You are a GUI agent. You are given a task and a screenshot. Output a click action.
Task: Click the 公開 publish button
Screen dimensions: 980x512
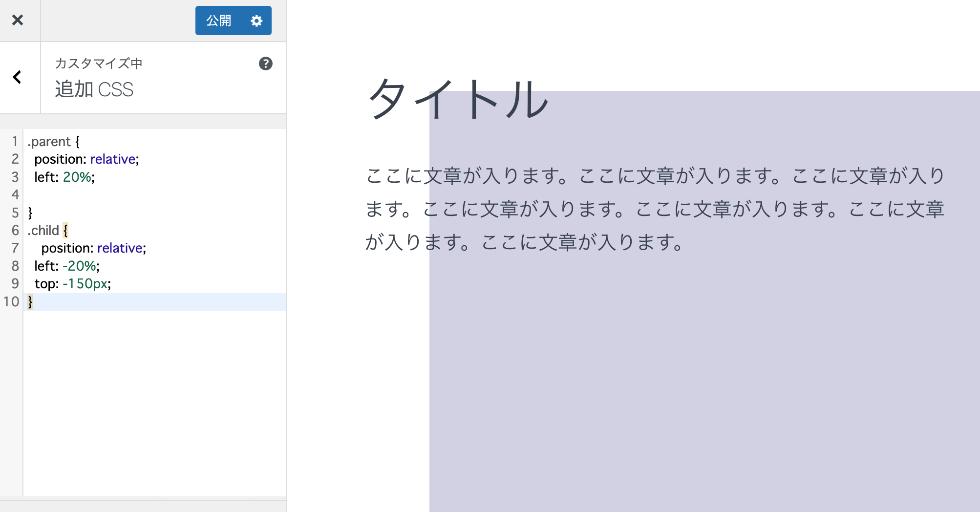click(x=219, y=21)
